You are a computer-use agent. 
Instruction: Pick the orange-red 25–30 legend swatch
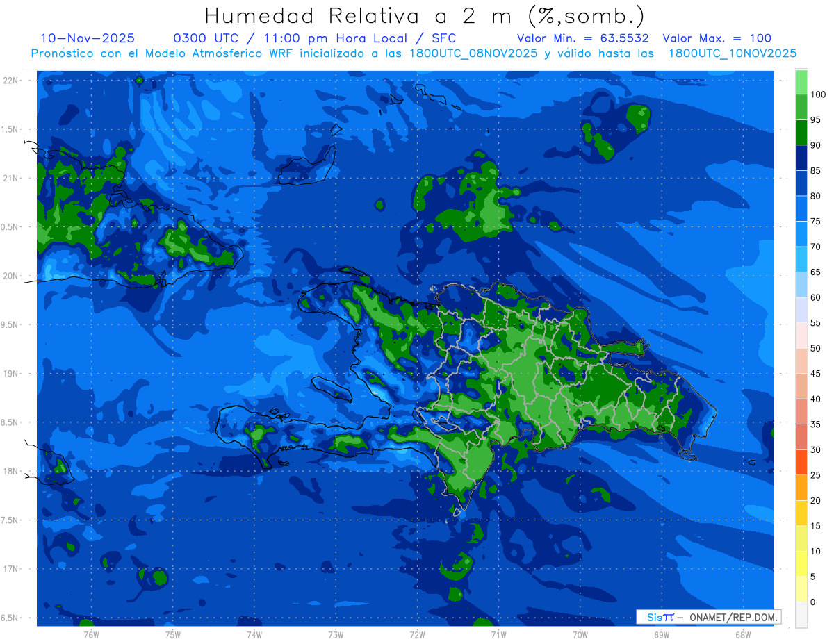coord(801,462)
